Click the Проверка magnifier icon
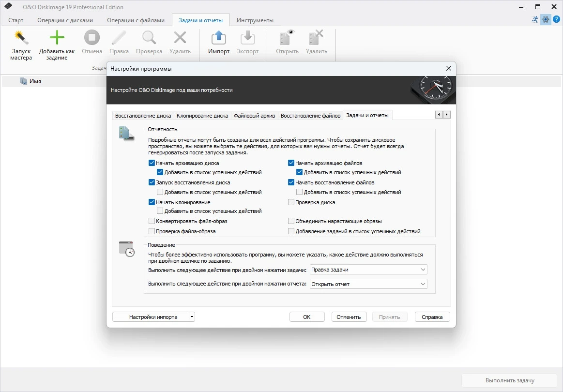The height and width of the screenshot is (392, 563). (149, 37)
